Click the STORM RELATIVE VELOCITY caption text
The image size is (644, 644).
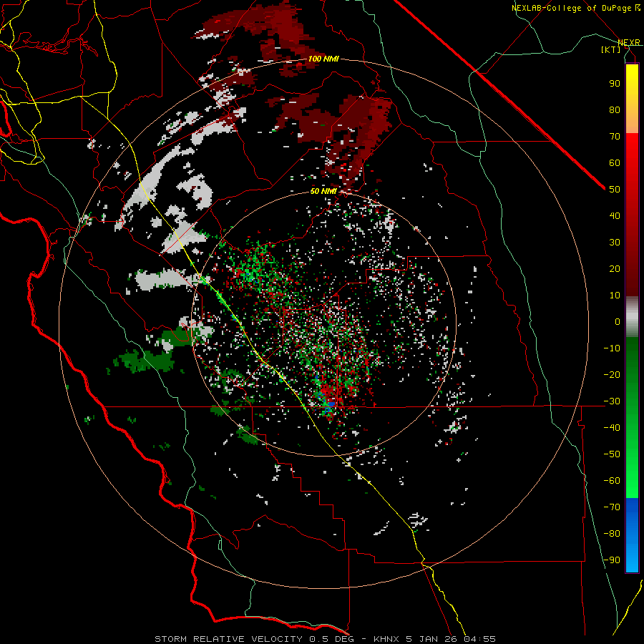(x=228, y=639)
